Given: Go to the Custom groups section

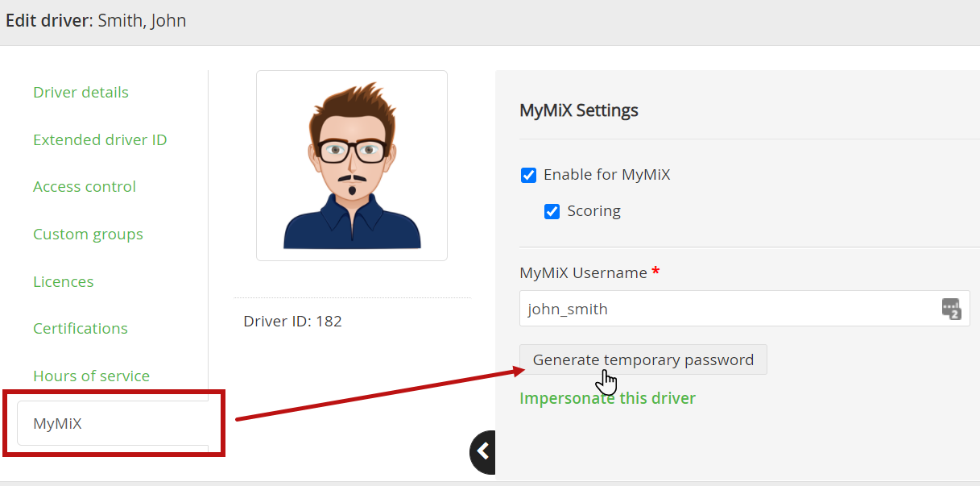Looking at the screenshot, I should click(88, 234).
